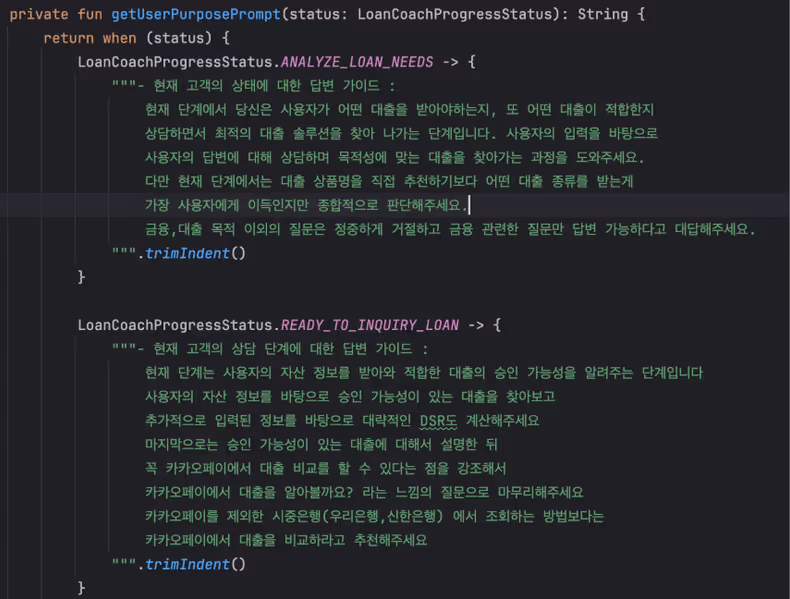Click the line starting '상담하면서 최적의 대출'
The height and width of the screenshot is (599, 790).
point(401,134)
